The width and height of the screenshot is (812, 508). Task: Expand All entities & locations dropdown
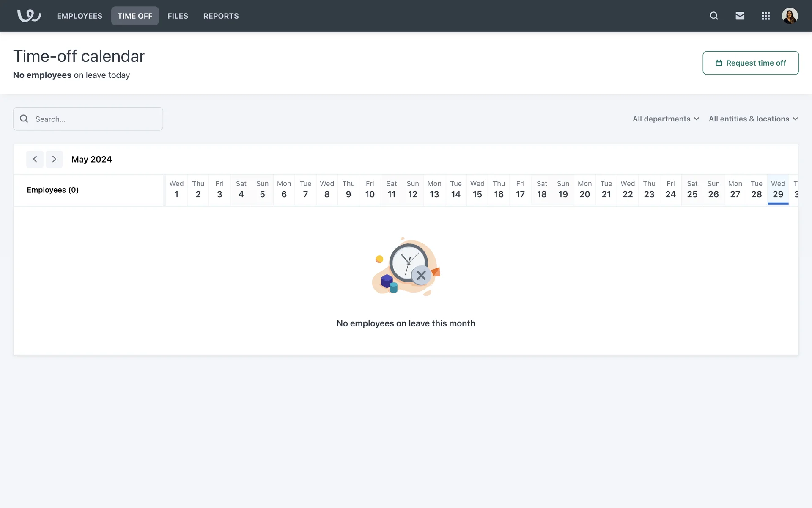753,119
